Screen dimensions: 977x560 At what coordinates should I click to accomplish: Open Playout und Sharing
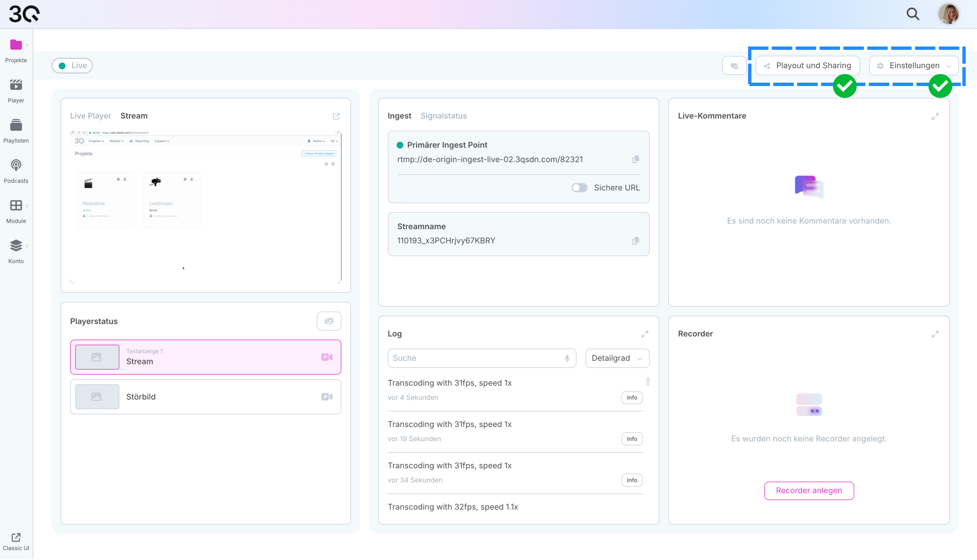(807, 66)
